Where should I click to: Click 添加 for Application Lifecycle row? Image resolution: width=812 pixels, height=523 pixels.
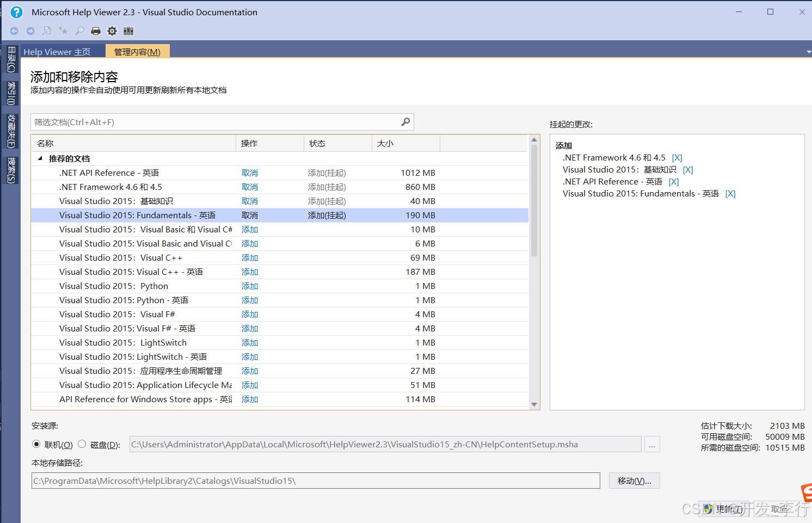[250, 385]
